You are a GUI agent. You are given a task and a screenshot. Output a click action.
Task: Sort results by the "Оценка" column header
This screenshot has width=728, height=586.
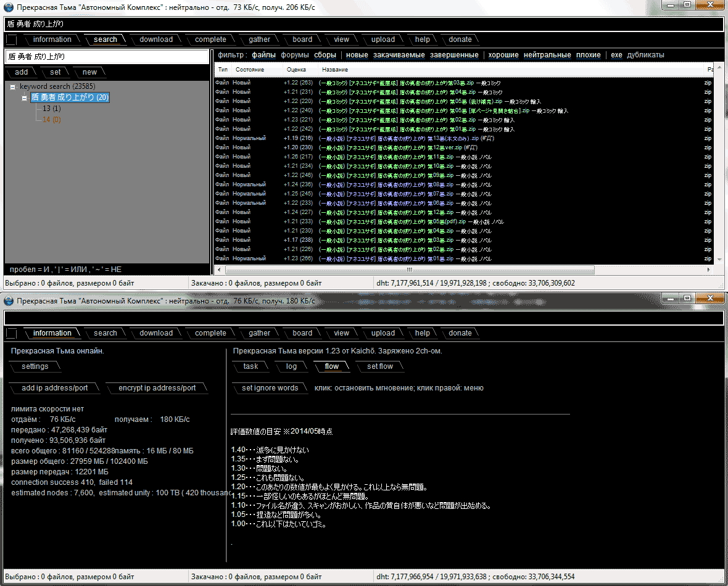click(x=297, y=70)
